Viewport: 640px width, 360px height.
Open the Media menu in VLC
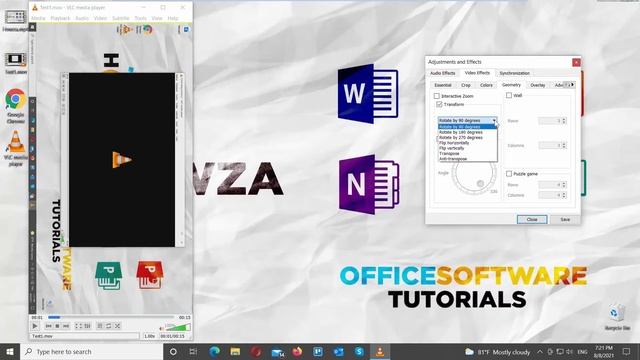pos(38,18)
